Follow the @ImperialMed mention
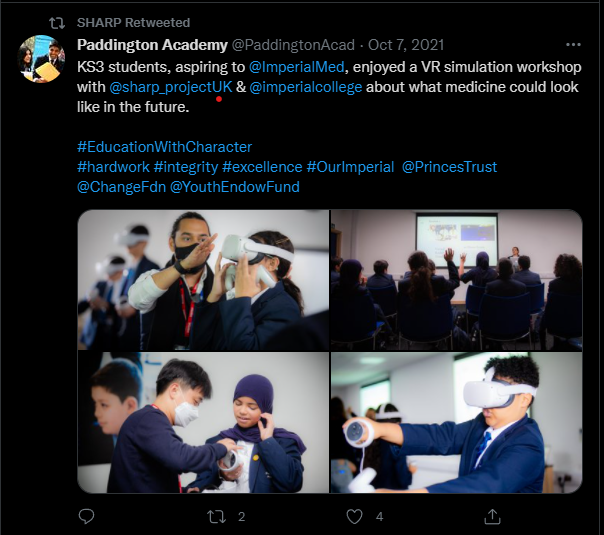The height and width of the screenshot is (535, 604). tap(296, 67)
